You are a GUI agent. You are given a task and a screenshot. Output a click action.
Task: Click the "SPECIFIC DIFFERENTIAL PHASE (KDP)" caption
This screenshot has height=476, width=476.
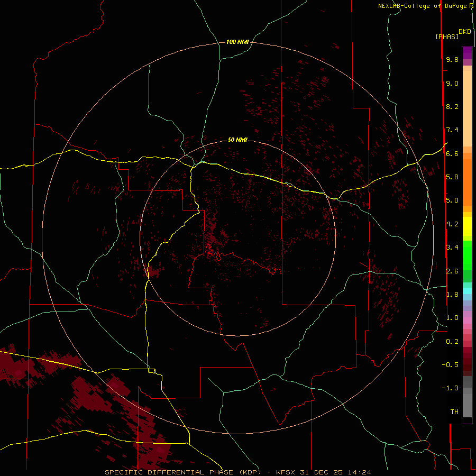(183, 472)
